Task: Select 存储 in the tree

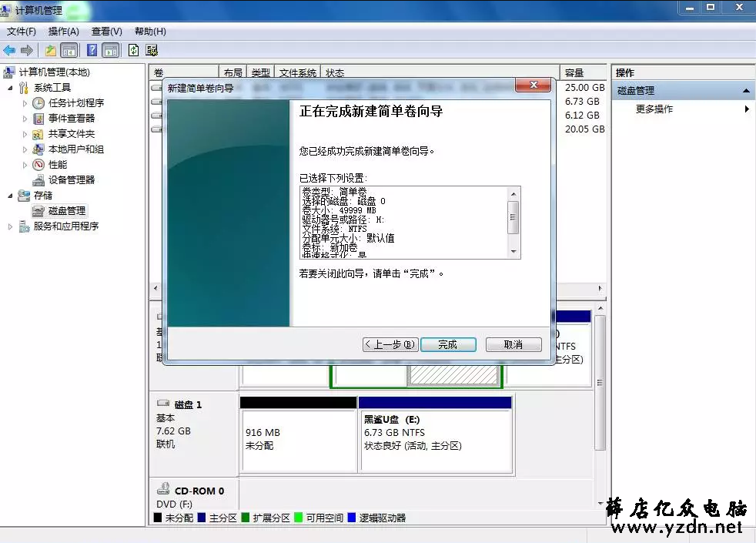Action: (x=43, y=196)
